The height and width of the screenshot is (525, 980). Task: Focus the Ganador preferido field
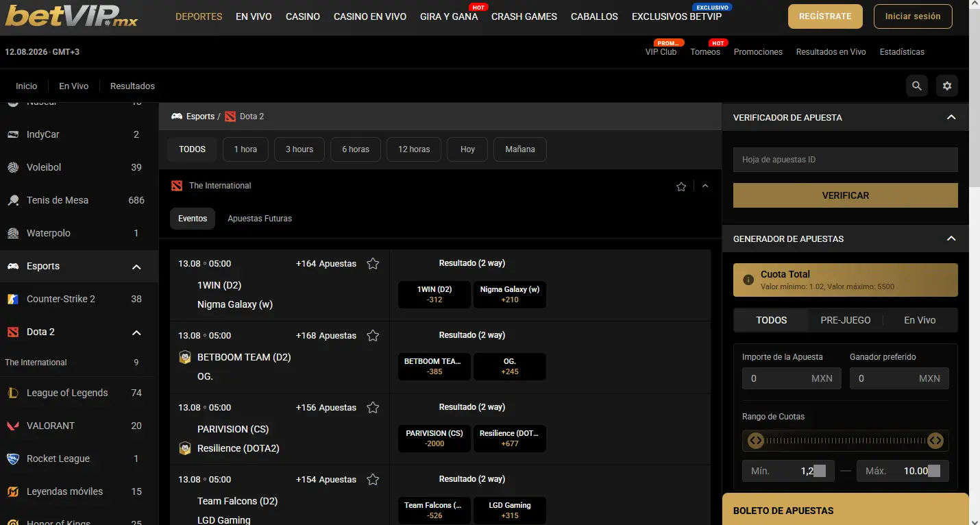[x=899, y=378]
